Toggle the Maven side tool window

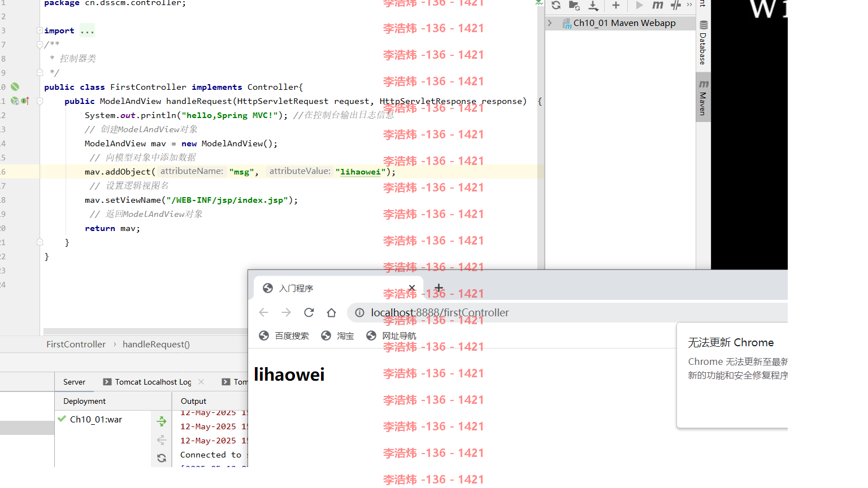pos(703,97)
